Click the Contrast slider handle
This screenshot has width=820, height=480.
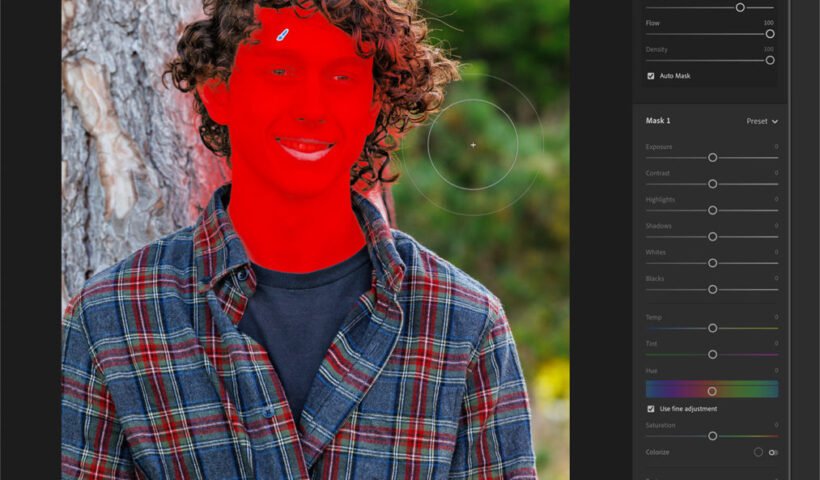coord(713,184)
